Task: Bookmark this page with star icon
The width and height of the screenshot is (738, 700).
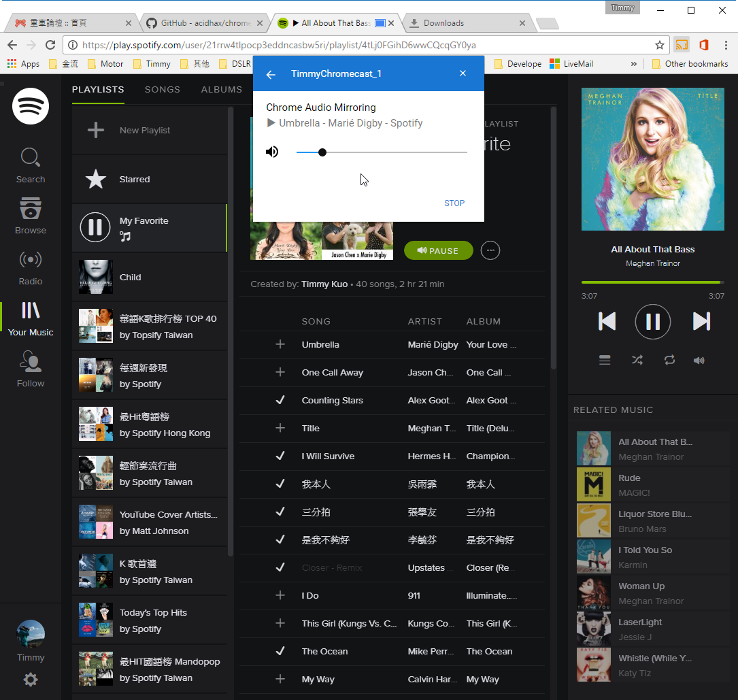Action: (659, 45)
